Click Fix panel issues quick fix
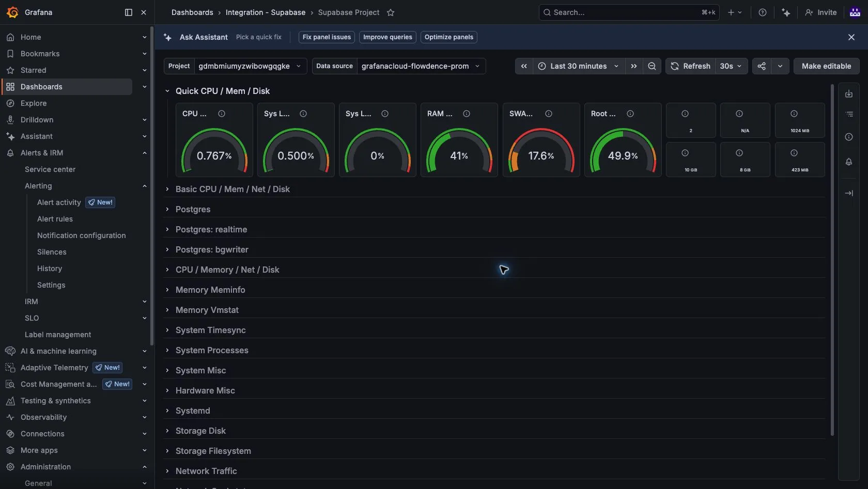 327,37
